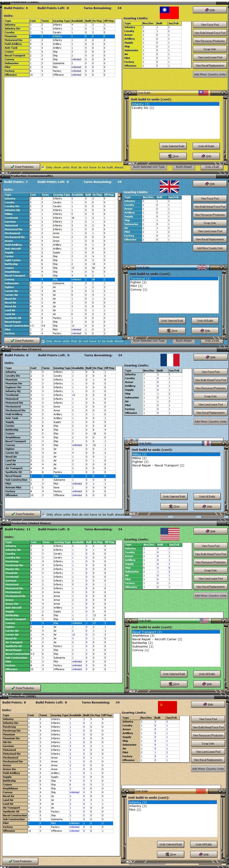Viewport: 229px width, 868px height.
Task: Click the China flag in production header
Action: [169, 13]
